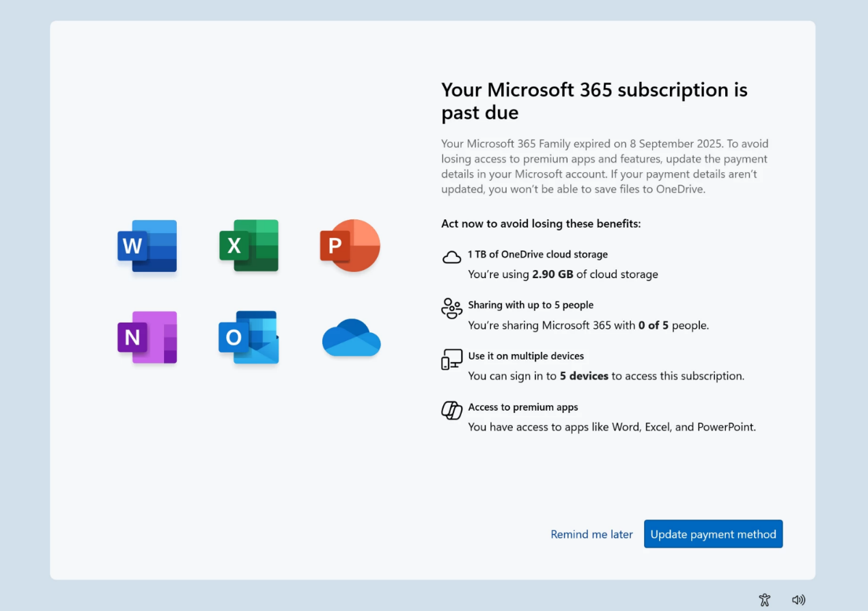Screen dimensions: 868x611
Task: Open the volume speaker icon
Action: pyautogui.click(x=798, y=600)
